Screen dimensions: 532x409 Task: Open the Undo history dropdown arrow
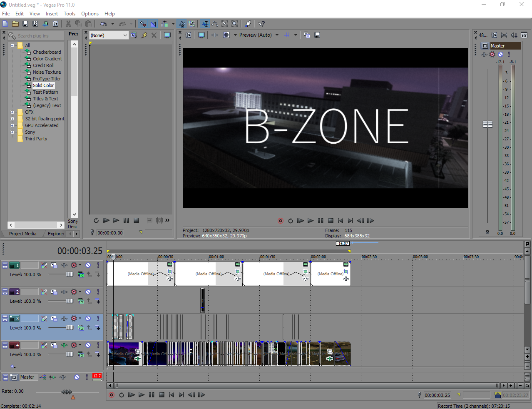(x=112, y=24)
